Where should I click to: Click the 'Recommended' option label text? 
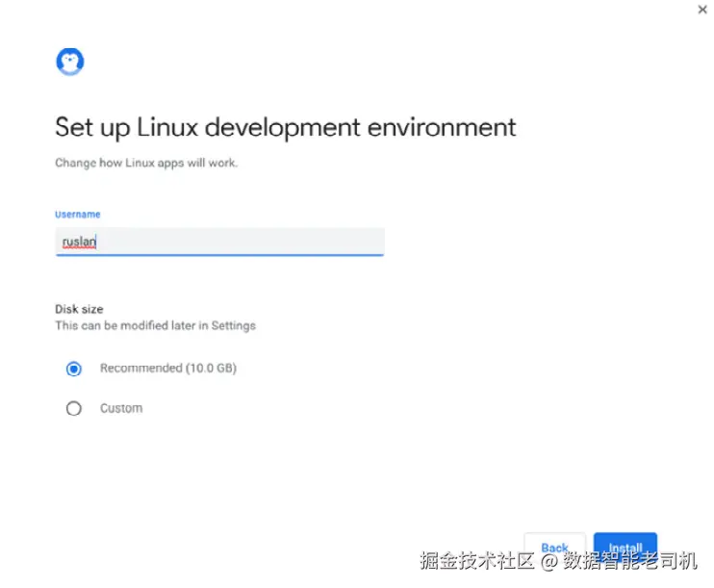(x=140, y=369)
